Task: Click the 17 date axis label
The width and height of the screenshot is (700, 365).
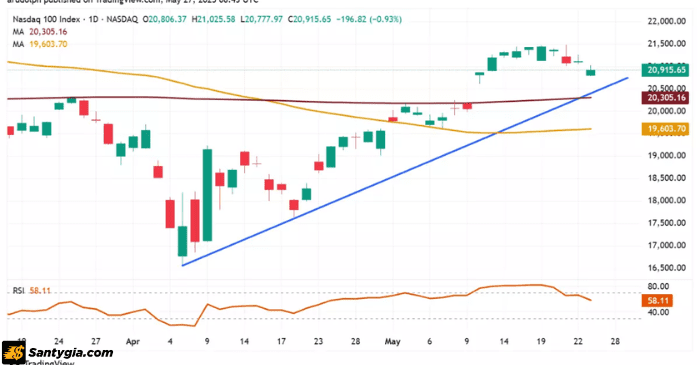Action: click(x=281, y=341)
